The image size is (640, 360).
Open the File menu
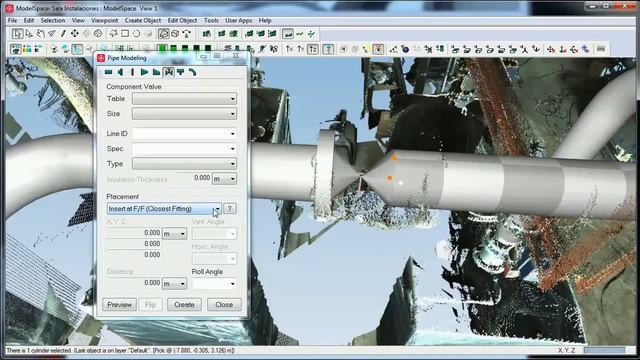click(13, 20)
